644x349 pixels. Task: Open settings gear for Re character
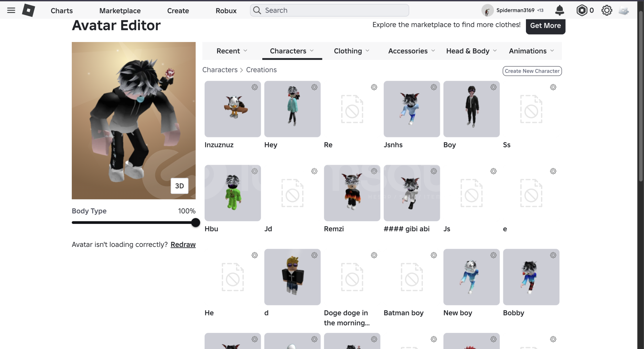tap(374, 87)
